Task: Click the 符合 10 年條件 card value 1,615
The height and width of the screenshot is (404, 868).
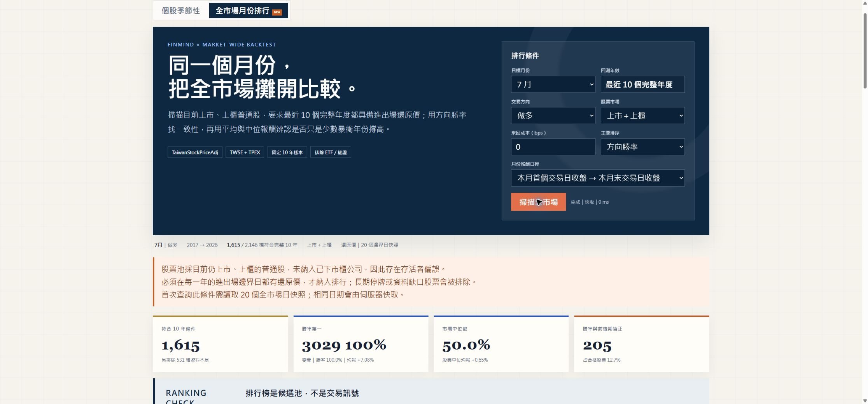Action: (180, 345)
